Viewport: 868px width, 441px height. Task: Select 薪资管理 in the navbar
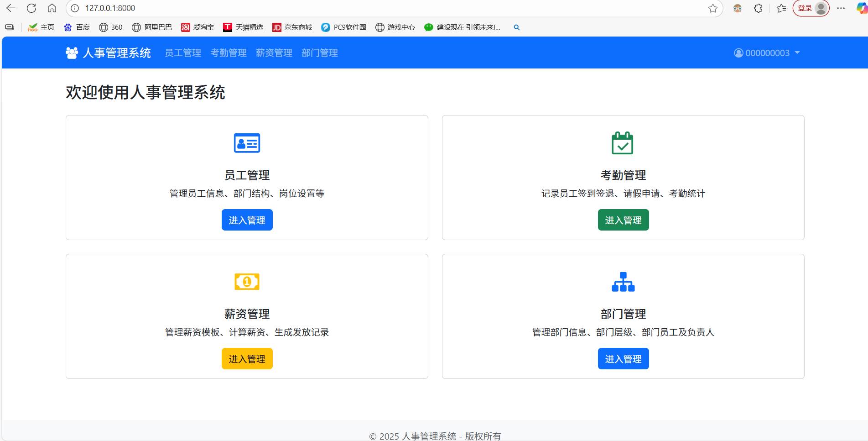(x=274, y=53)
